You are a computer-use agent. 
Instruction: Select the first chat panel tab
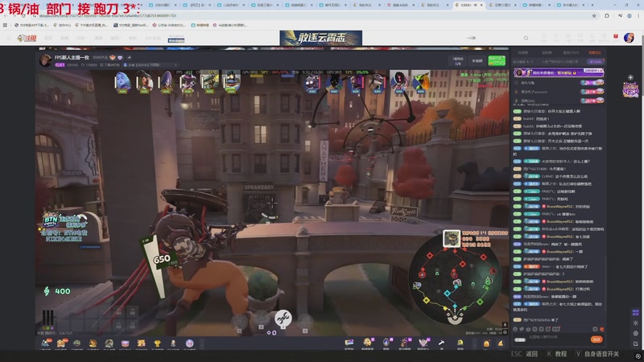click(522, 52)
